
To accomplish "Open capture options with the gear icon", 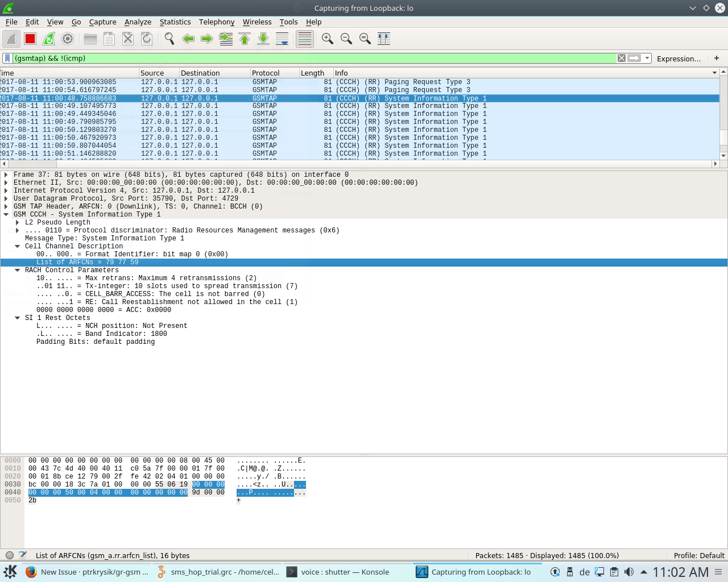I will point(68,39).
